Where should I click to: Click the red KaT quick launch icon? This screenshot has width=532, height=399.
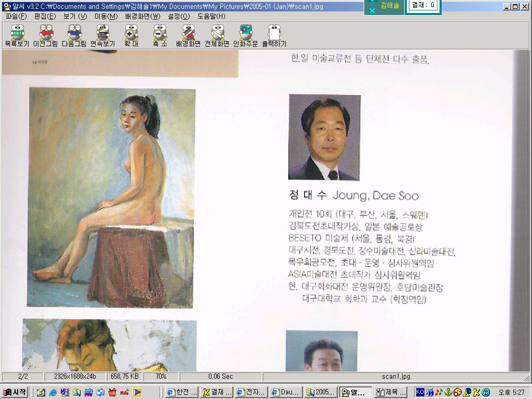125,393
